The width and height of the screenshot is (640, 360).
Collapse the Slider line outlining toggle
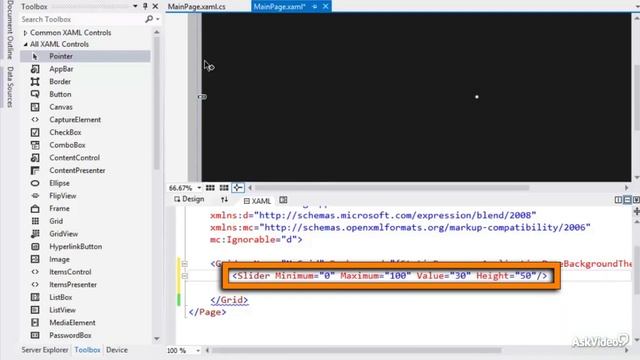pos(184,276)
